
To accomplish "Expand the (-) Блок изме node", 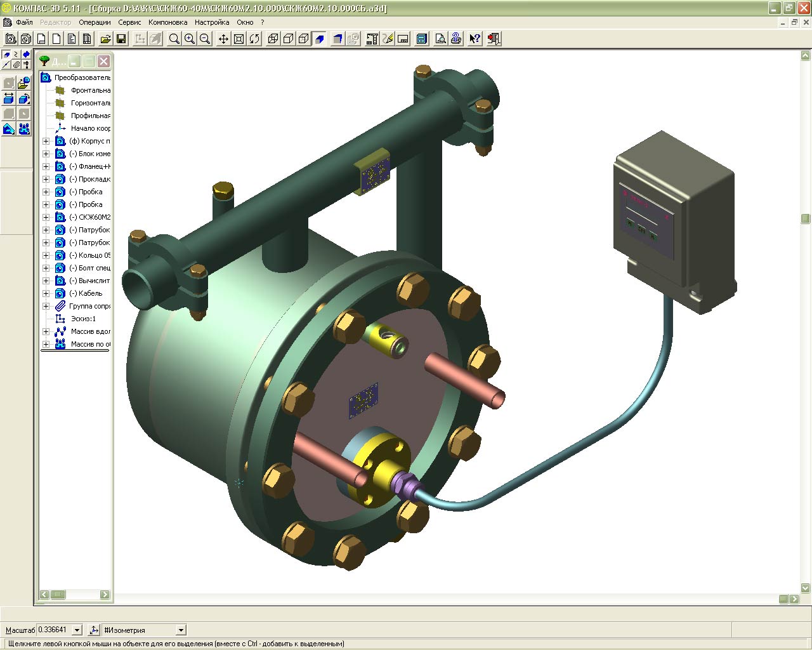I will [46, 154].
